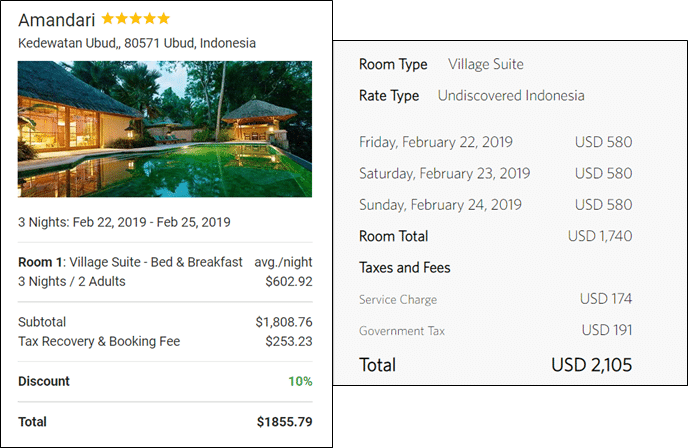688x448 pixels.
Task: Open the Kedewatan Ubud address text
Action: (137, 43)
